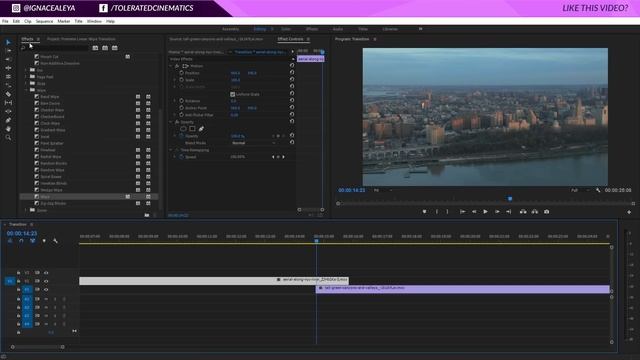Click Go to Out point button

click(509, 211)
